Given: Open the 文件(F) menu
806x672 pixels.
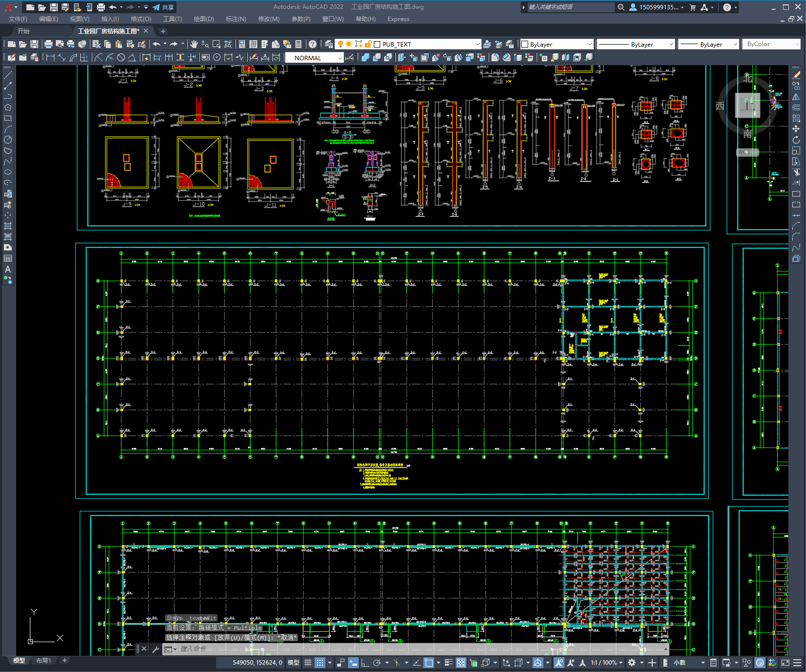Looking at the screenshot, I should point(18,19).
